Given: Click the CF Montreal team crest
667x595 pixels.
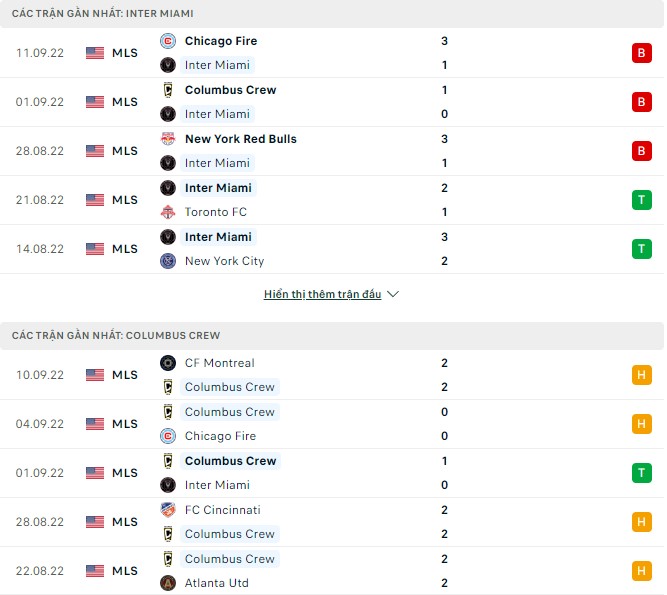Looking at the screenshot, I should [x=168, y=363].
